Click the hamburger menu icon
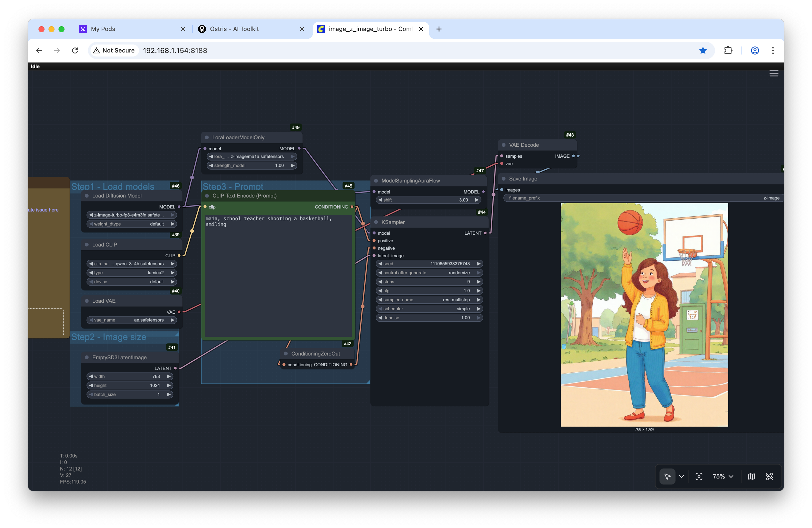 [773, 73]
